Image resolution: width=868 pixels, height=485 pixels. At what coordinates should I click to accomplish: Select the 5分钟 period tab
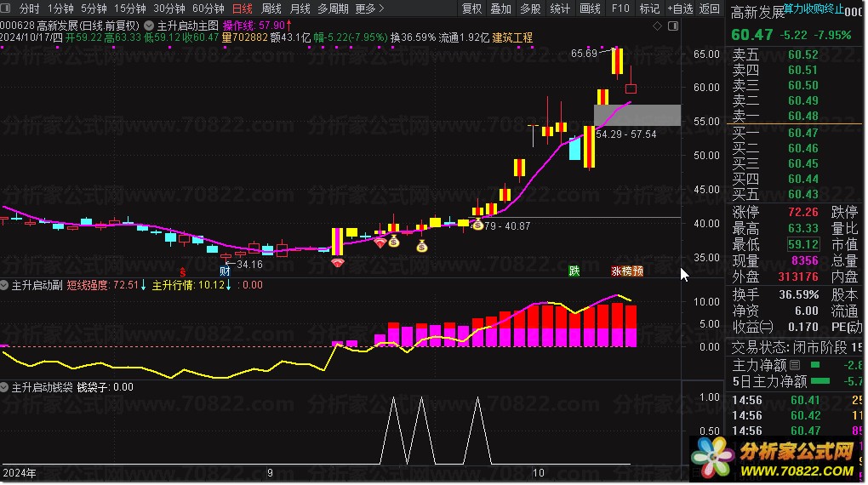[x=94, y=9]
